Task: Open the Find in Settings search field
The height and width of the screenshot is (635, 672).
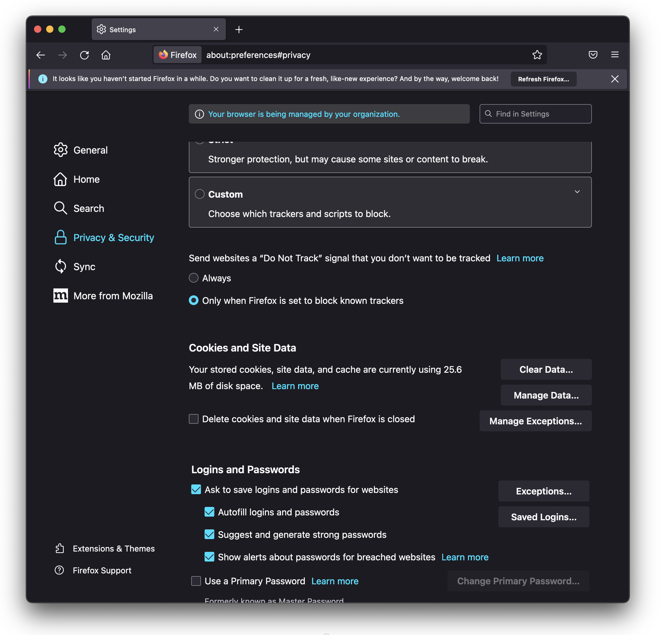Action: tap(535, 114)
